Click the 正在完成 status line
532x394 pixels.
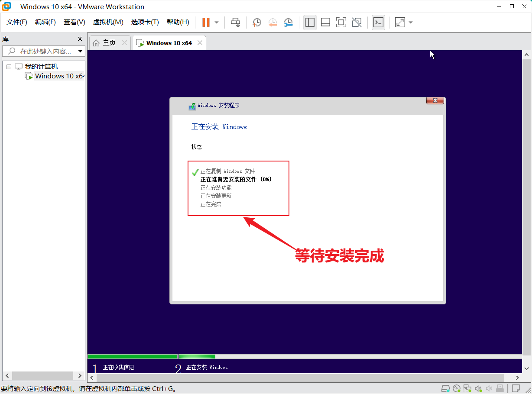coord(211,204)
